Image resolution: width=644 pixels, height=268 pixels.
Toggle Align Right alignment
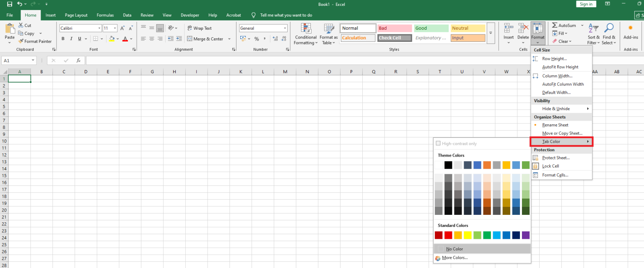tap(160, 39)
